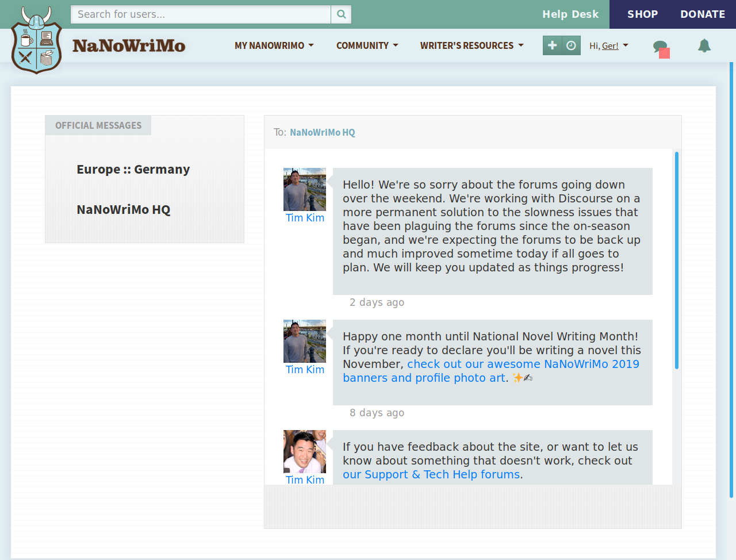Click Tim Kim's avatar on the feedback message
The width and height of the screenshot is (736, 560).
(x=305, y=451)
